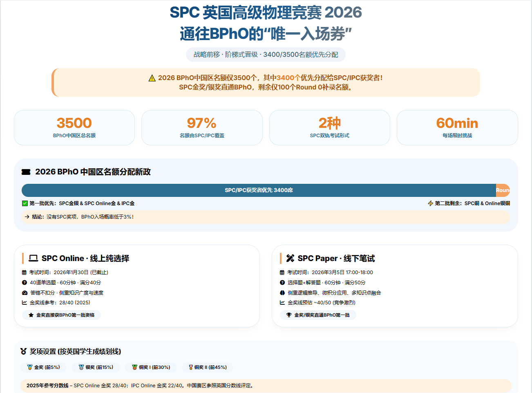Click the lightning bolt icon before 第二批剩余
Screen dimensions: 532x393
point(430,203)
